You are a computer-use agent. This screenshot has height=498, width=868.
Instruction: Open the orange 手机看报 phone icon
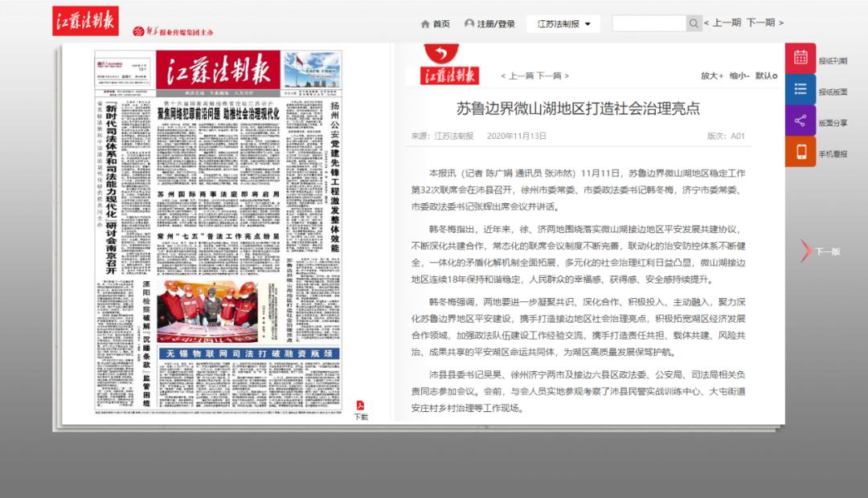800,152
